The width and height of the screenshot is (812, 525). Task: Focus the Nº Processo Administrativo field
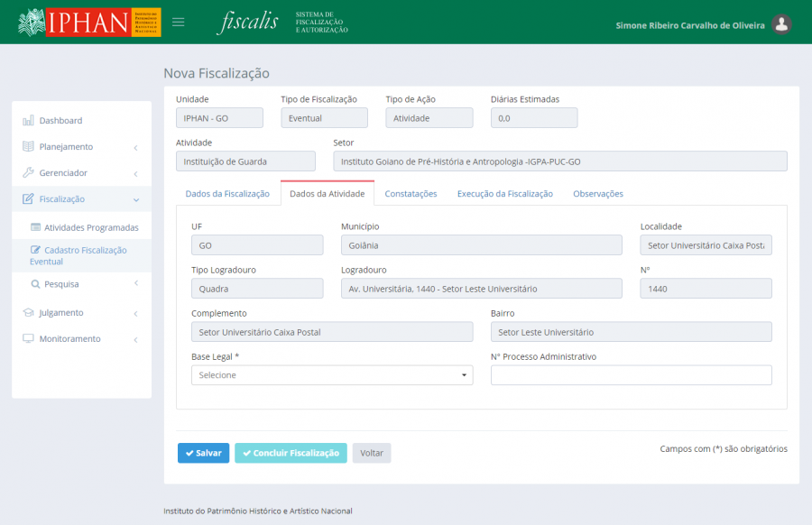click(631, 375)
